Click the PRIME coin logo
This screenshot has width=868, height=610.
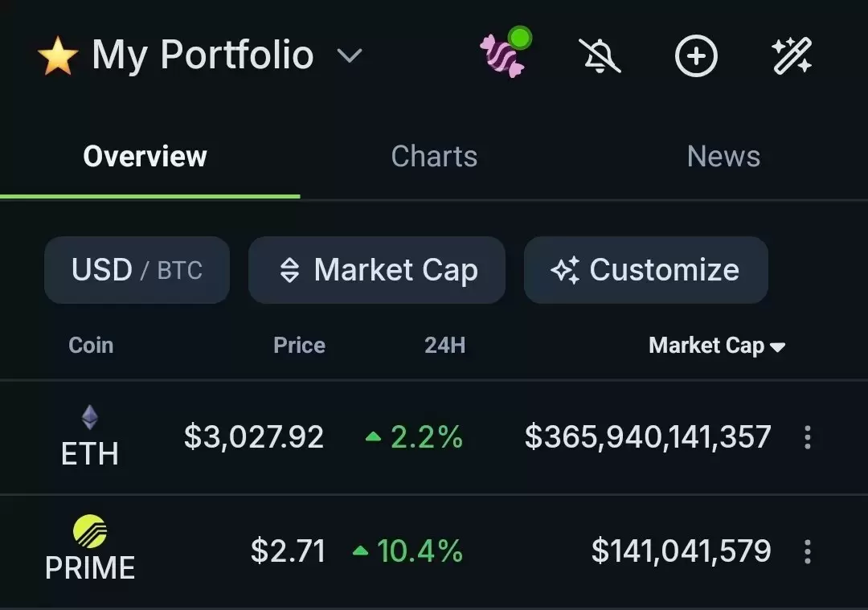tap(90, 531)
